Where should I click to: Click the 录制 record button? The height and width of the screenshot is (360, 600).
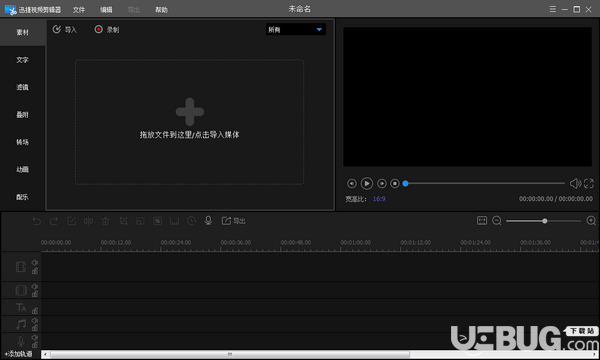click(107, 29)
